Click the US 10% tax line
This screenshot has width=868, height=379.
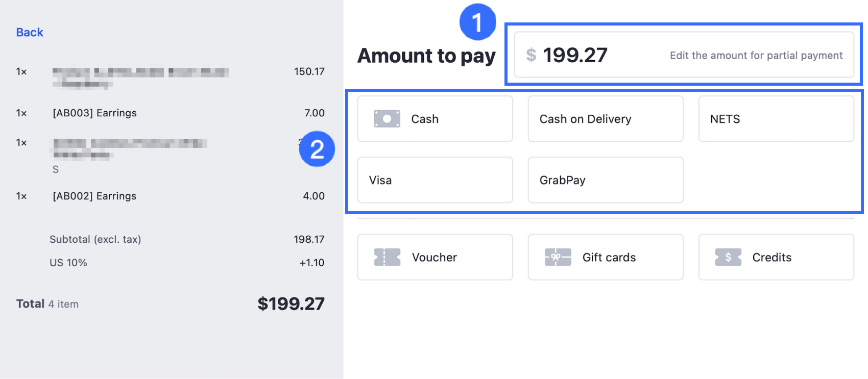[68, 263]
